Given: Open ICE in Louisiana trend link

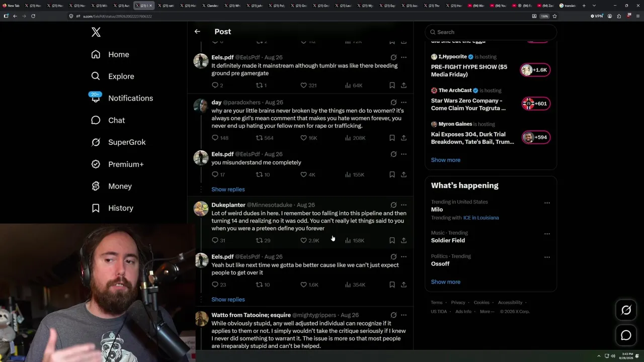Looking at the screenshot, I should pos(481,218).
